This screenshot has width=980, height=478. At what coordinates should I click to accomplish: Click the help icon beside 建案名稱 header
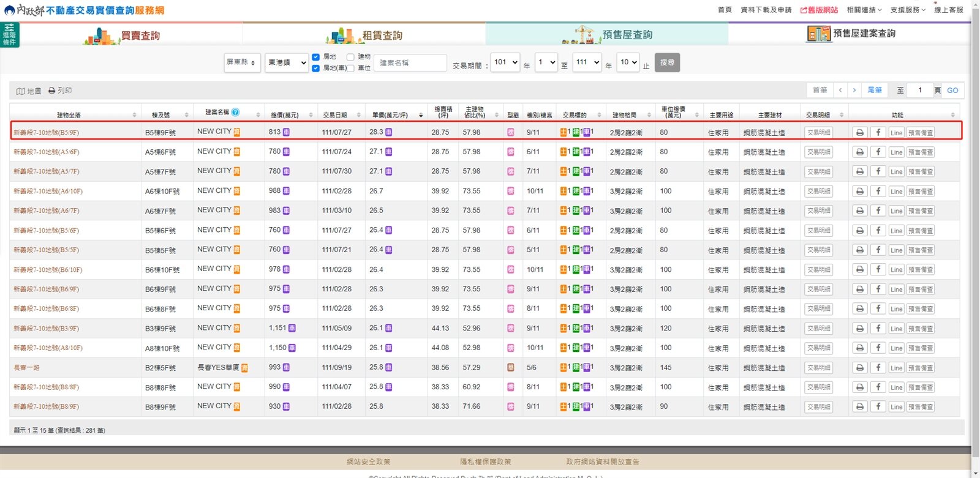tap(235, 113)
